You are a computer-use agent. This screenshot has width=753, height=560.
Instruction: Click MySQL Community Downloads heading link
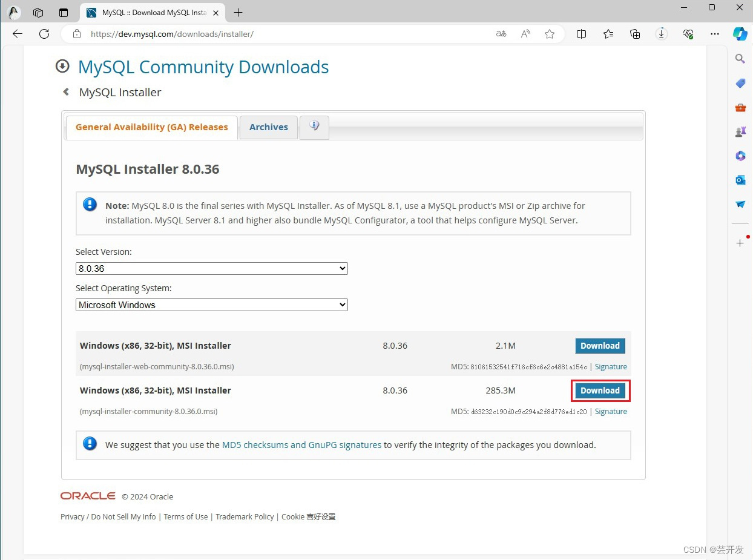(203, 67)
